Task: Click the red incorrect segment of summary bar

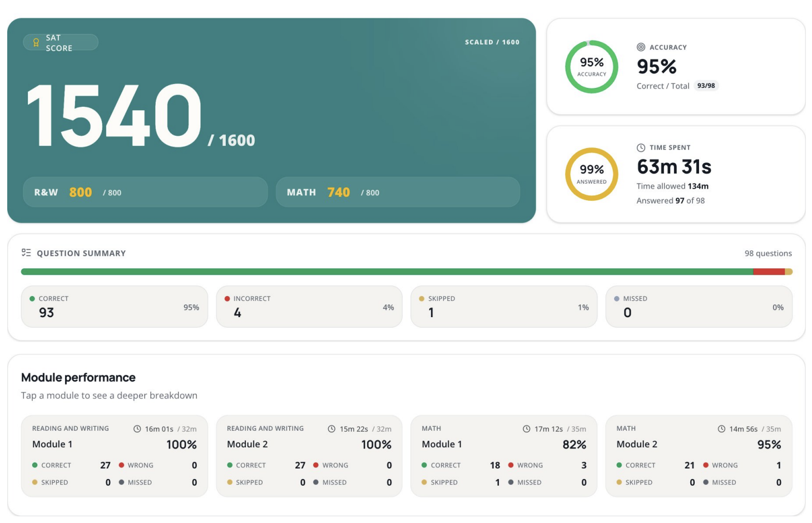Action: [x=769, y=272]
